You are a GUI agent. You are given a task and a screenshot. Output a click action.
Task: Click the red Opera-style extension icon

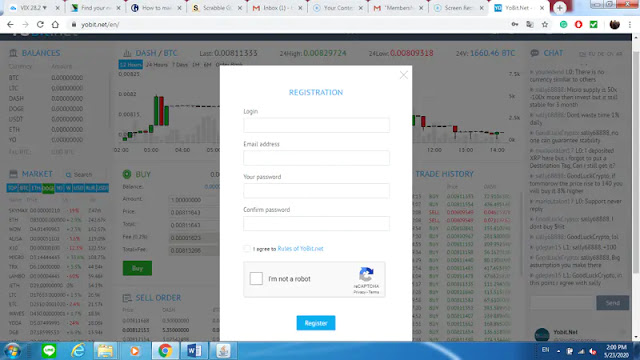pos(578,24)
